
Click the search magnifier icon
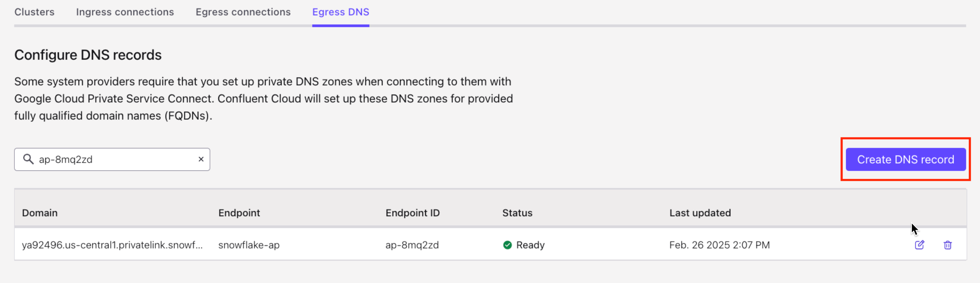click(28, 159)
